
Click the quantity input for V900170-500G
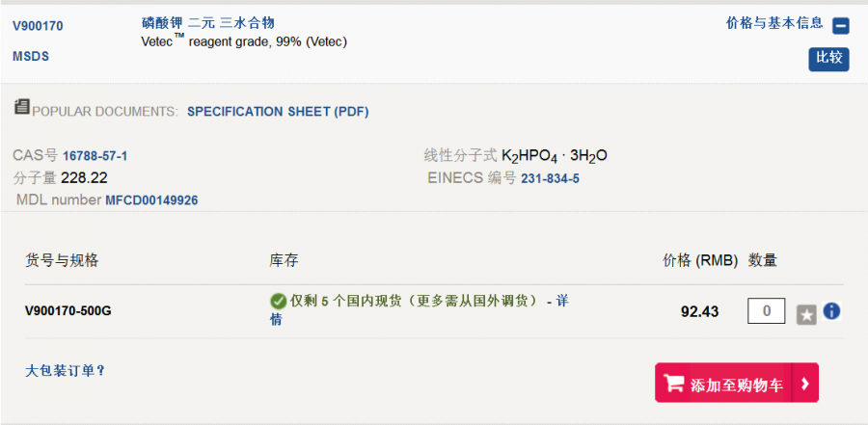coord(766,311)
